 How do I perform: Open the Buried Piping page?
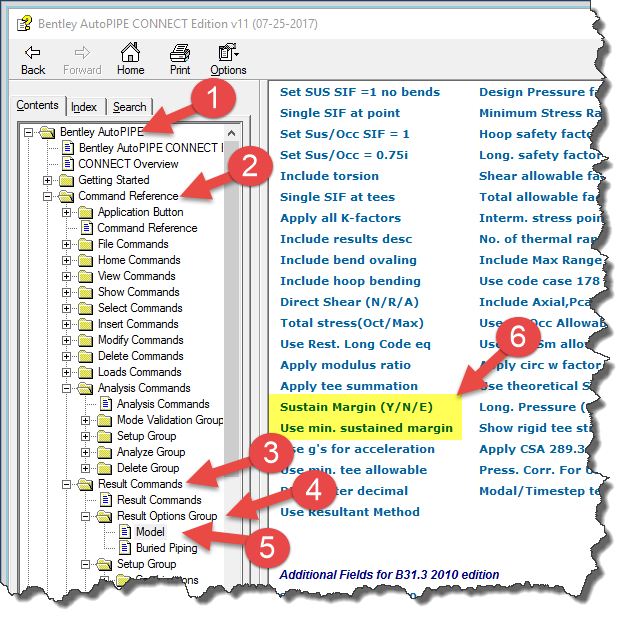[167, 548]
